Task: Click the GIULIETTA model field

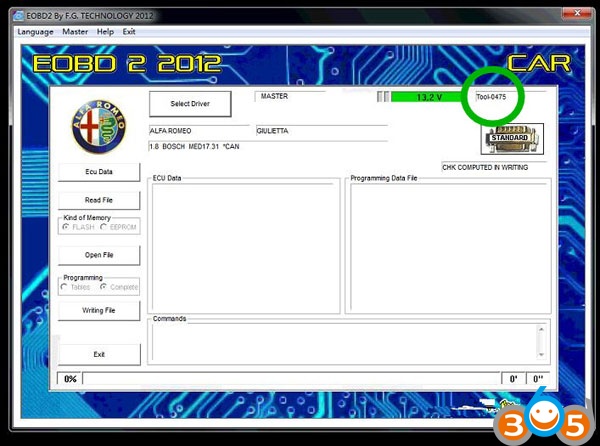Action: 321,131
